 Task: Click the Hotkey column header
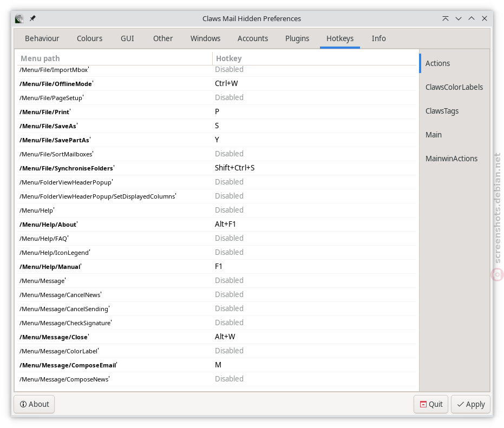315,58
